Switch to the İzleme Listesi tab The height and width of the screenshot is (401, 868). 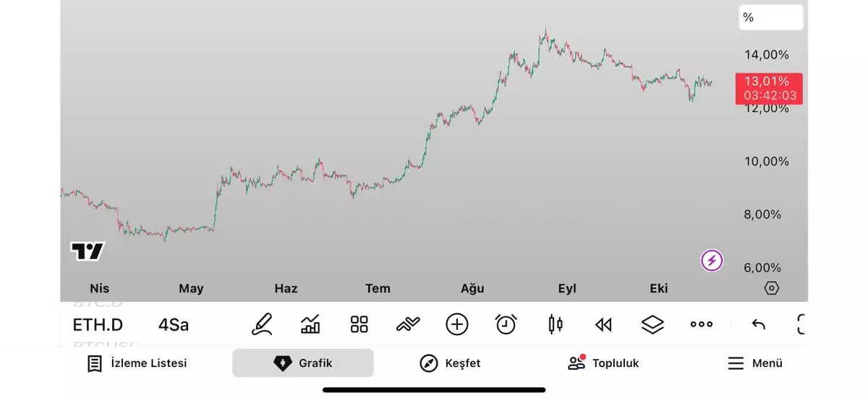pyautogui.click(x=137, y=363)
